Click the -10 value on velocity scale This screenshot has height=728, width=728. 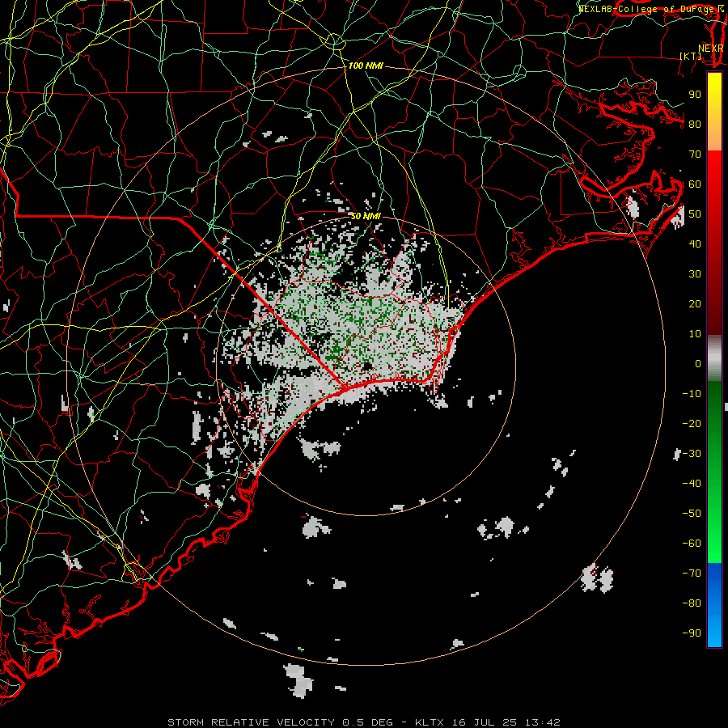click(x=692, y=394)
